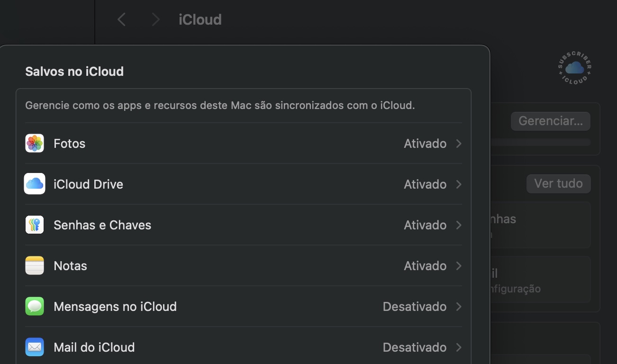Viewport: 617px width, 364px height.
Task: Open the chevron for Mensagens no iCloud
Action: click(458, 306)
